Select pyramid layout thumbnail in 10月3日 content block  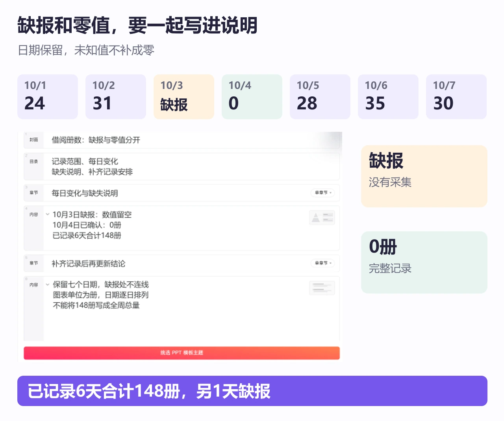coord(322,218)
